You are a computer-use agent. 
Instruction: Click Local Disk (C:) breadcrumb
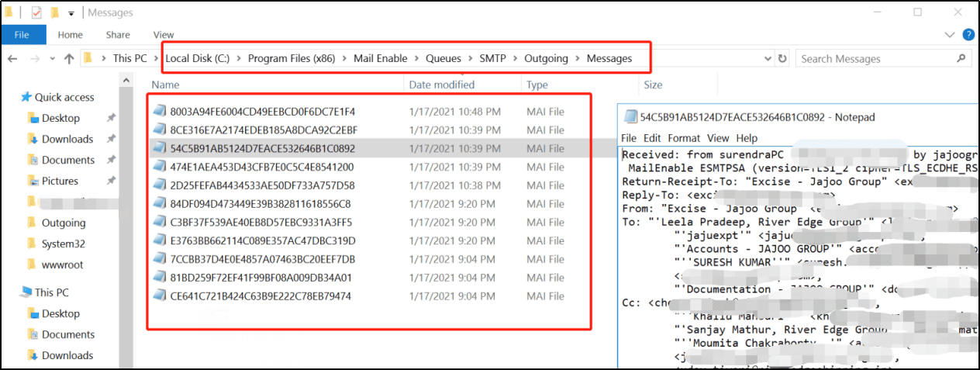click(x=198, y=58)
